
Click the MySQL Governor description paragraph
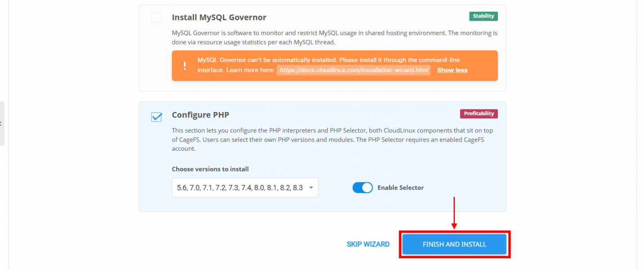(x=334, y=38)
